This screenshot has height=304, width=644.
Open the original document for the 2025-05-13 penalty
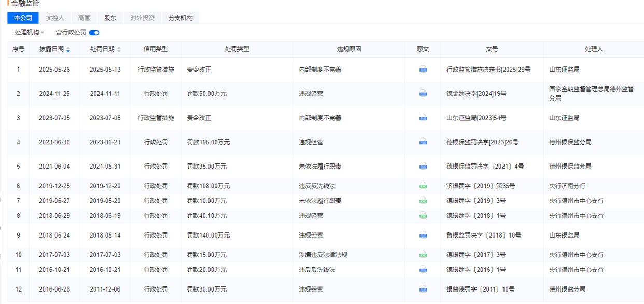click(x=423, y=69)
